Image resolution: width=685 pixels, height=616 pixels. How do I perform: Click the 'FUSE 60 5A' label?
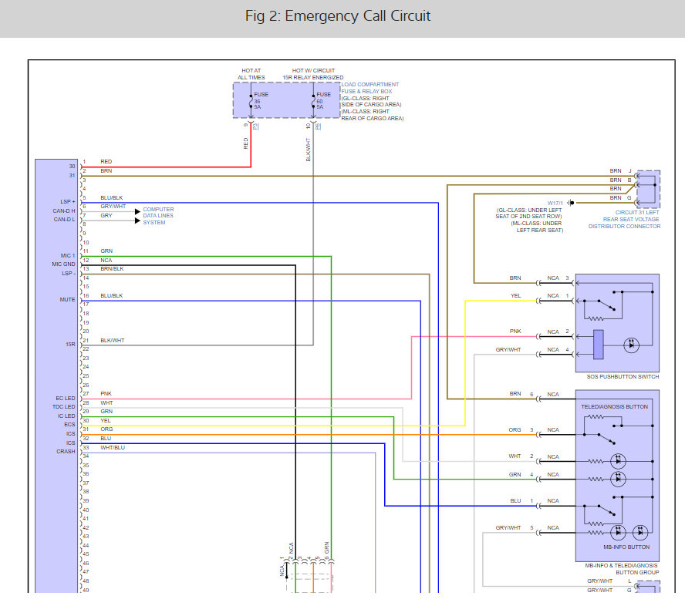click(x=323, y=100)
